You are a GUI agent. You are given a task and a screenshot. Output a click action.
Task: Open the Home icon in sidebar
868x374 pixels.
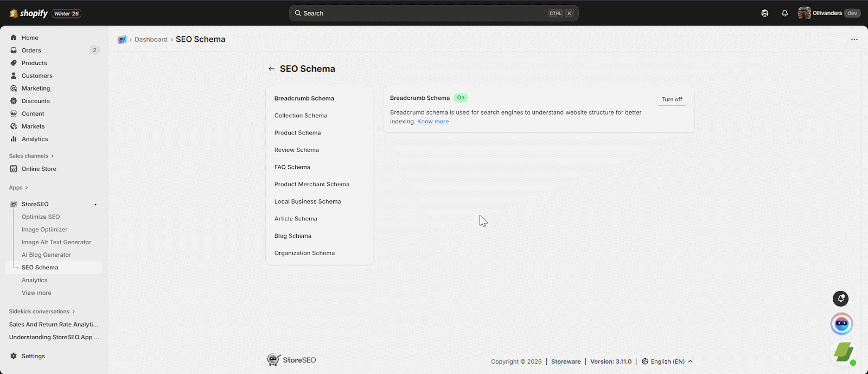pos(14,38)
